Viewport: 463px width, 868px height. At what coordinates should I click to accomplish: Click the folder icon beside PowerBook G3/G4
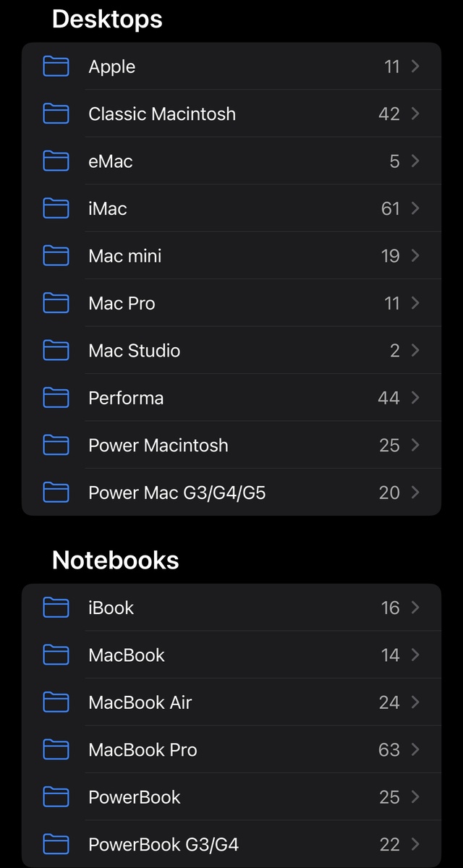tap(56, 844)
